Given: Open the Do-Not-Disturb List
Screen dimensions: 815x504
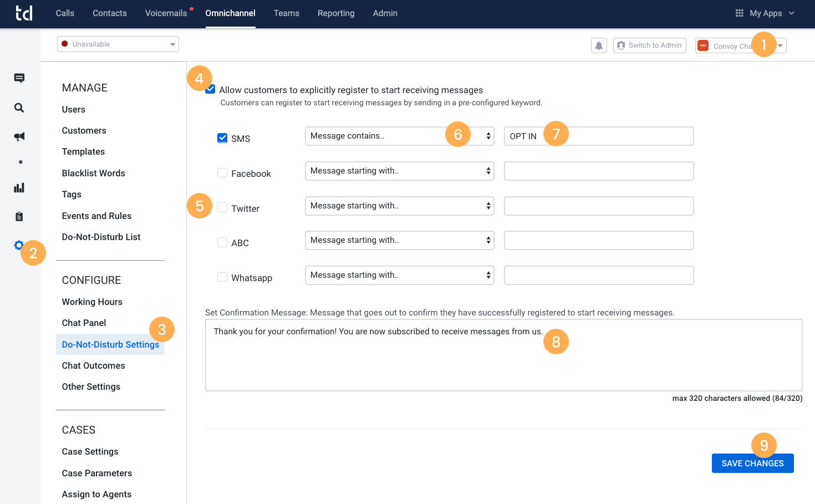Looking at the screenshot, I should tap(101, 237).
